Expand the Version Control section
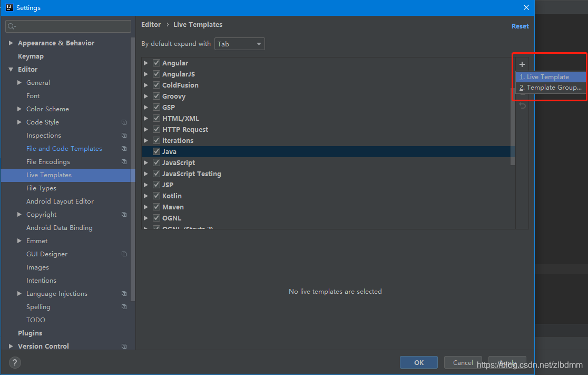Screen dimensions: 588x375 pos(11,346)
